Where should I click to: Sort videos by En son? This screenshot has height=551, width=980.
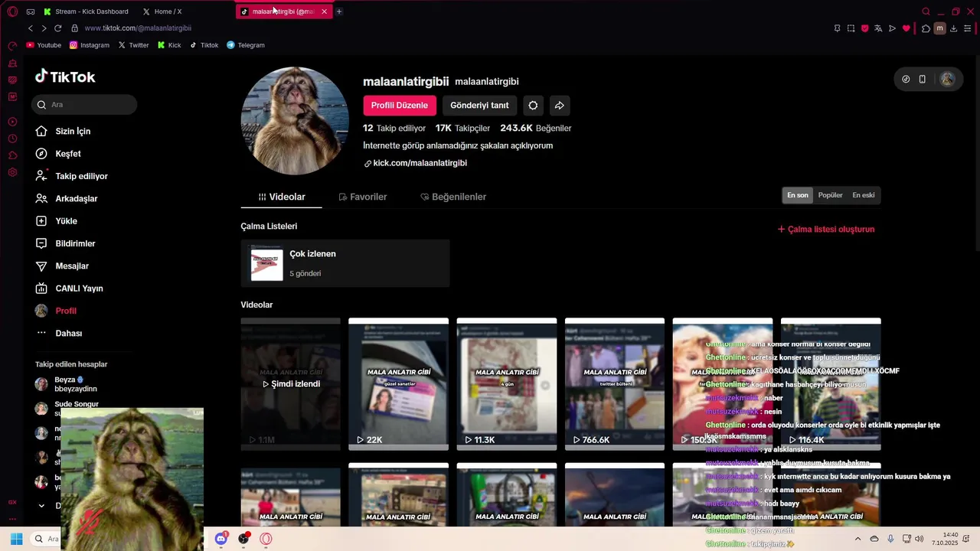click(798, 195)
